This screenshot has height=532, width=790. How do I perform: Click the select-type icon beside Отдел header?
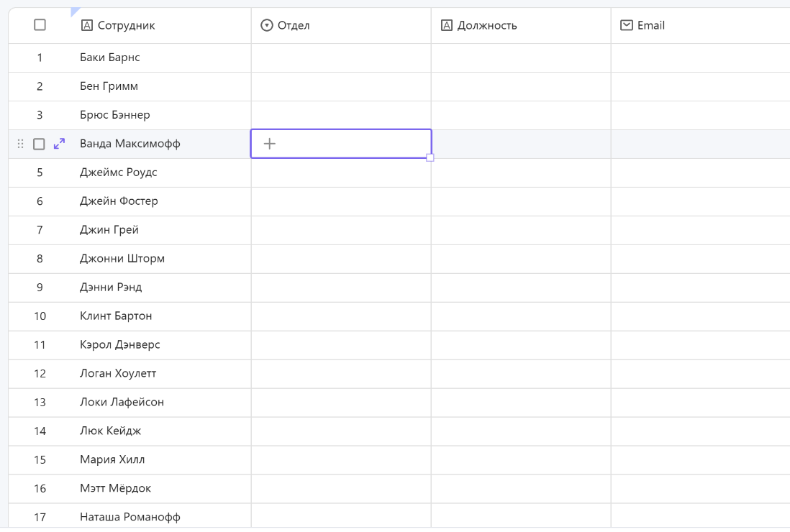[x=266, y=25]
